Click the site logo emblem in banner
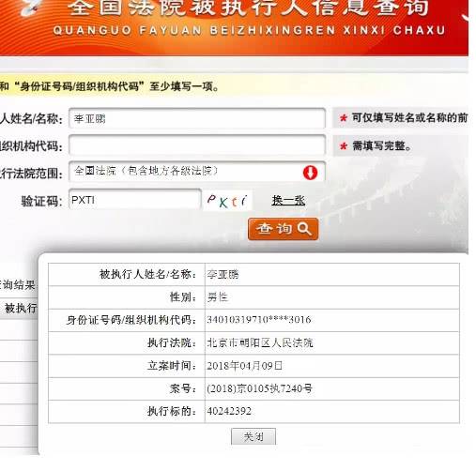 [x=28, y=8]
